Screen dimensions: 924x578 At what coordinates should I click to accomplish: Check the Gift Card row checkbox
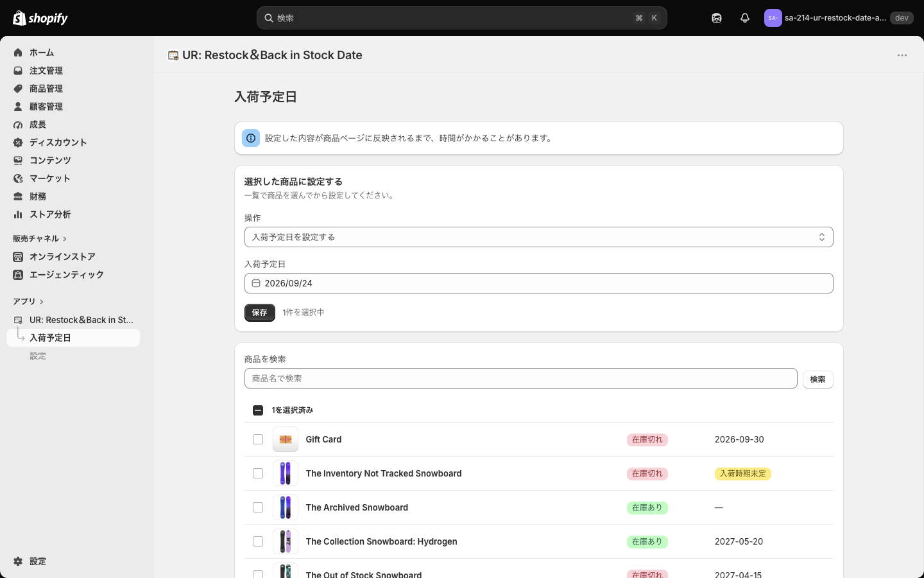[258, 439]
